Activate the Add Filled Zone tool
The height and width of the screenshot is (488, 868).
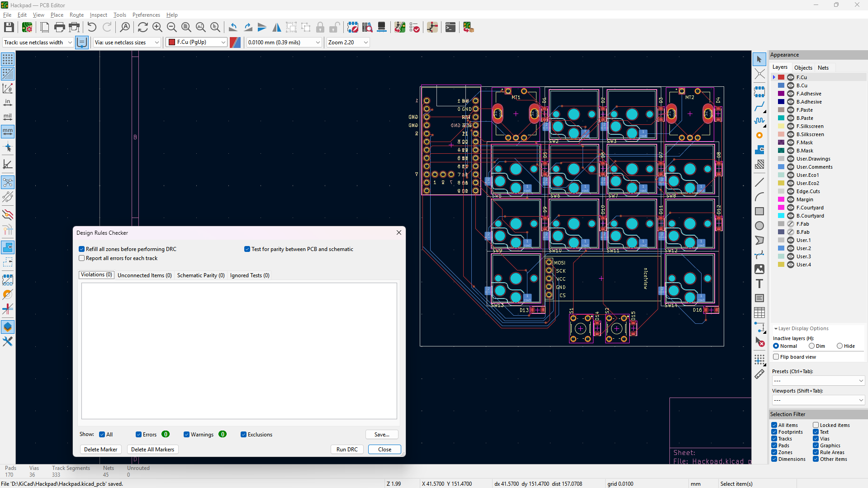759,150
